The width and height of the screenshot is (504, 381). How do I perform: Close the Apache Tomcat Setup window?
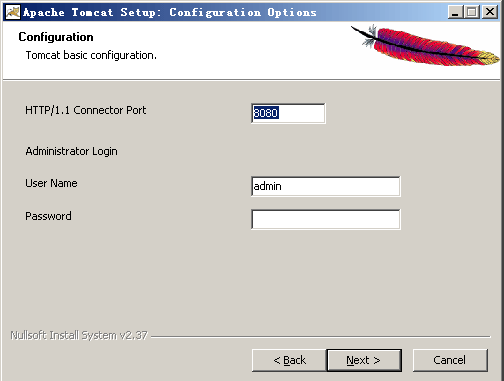490,12
